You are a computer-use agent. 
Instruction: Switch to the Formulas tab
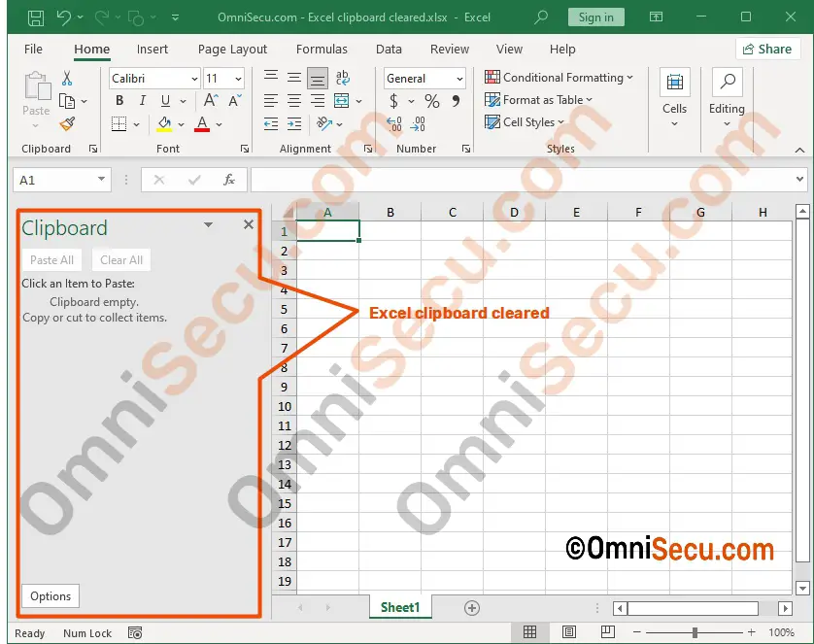[322, 50]
